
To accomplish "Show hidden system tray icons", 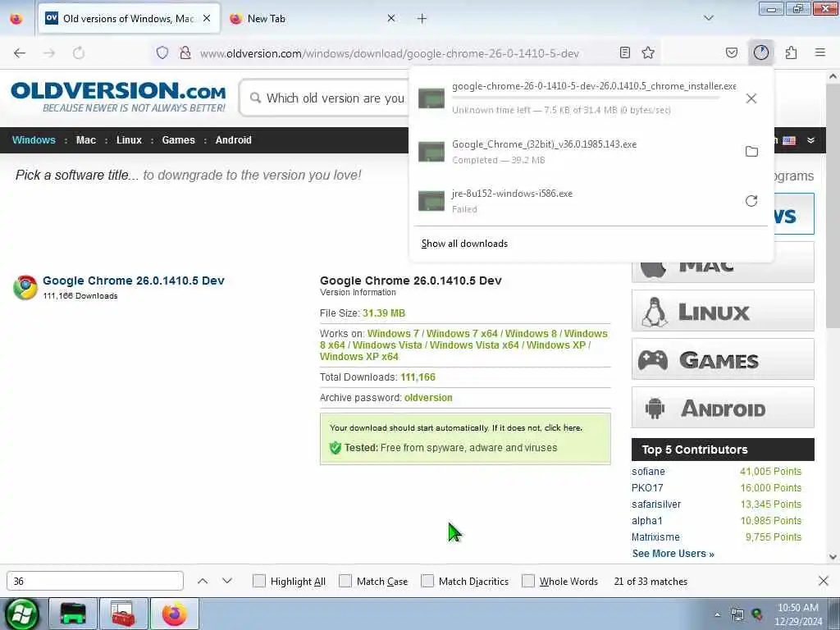I will (717, 614).
